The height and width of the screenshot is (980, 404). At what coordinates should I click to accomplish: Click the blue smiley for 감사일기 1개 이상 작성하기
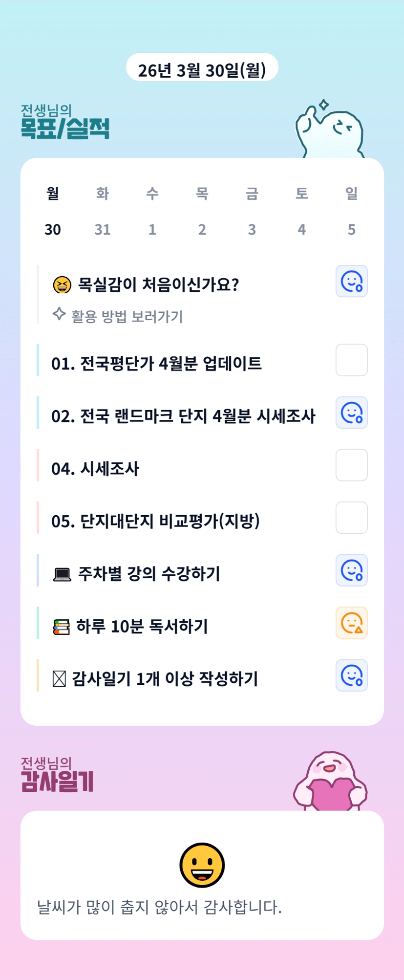click(x=351, y=675)
